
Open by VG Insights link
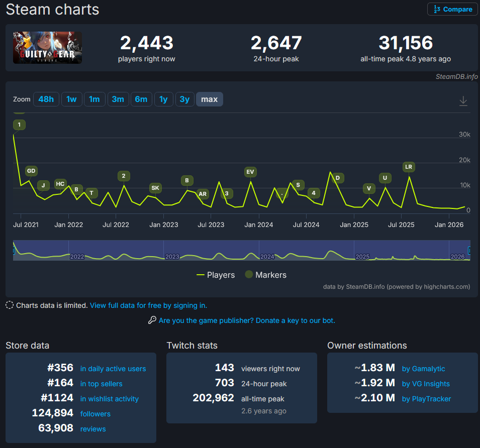tap(426, 384)
